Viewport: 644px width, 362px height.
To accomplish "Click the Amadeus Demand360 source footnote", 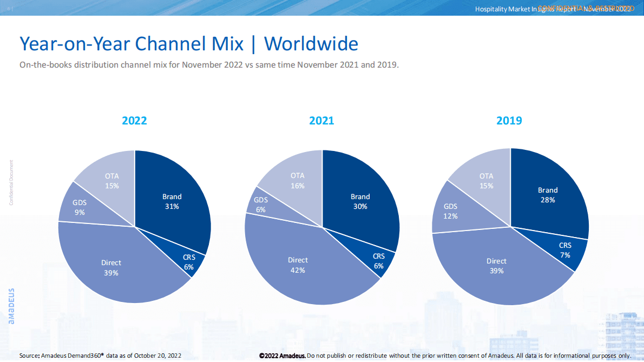I will click(100, 356).
